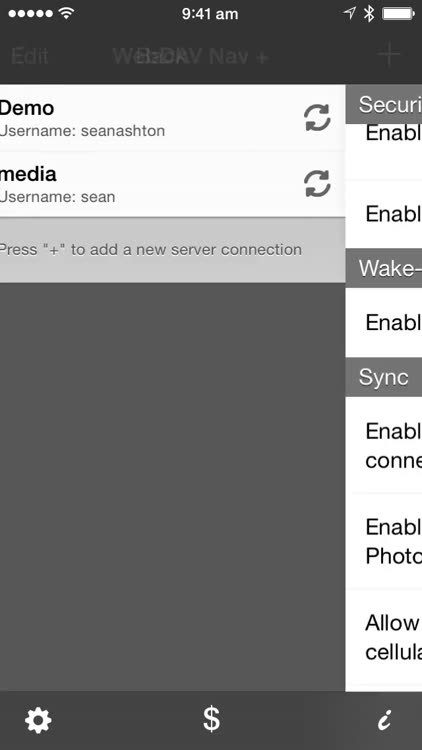Tap the Wi-Fi icon in the status bar
The width and height of the screenshot is (422, 750).
click(66, 13)
